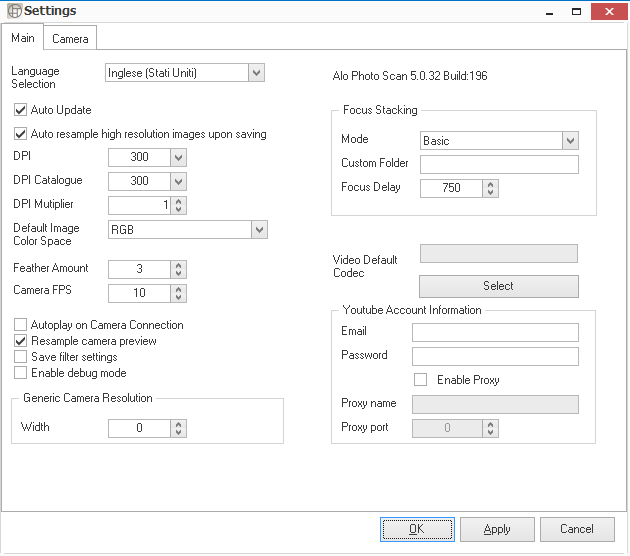Click the Width value field

(139, 428)
